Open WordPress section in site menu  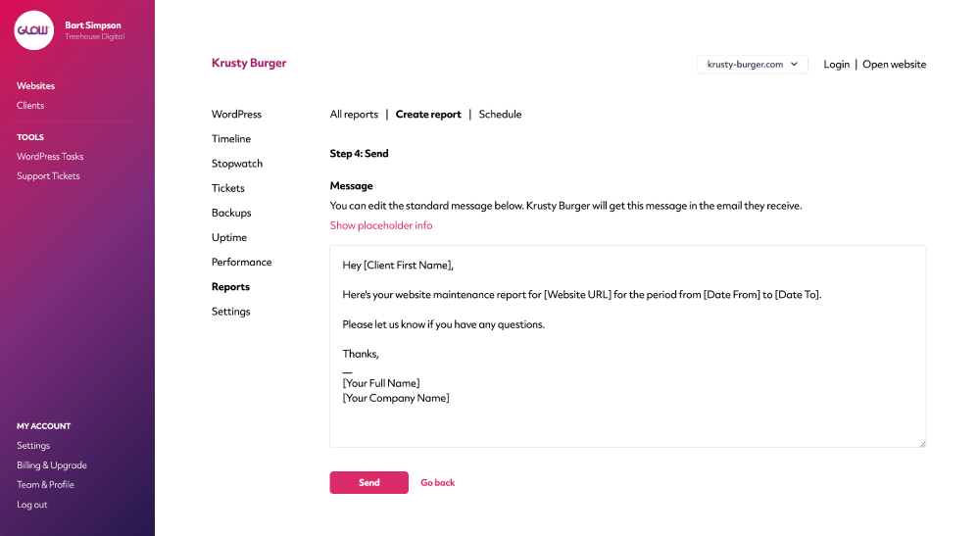pyautogui.click(x=236, y=115)
